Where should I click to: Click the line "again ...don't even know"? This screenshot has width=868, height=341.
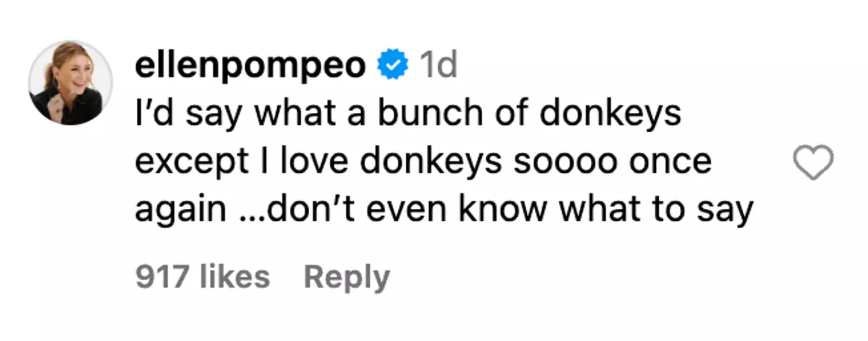(444, 209)
